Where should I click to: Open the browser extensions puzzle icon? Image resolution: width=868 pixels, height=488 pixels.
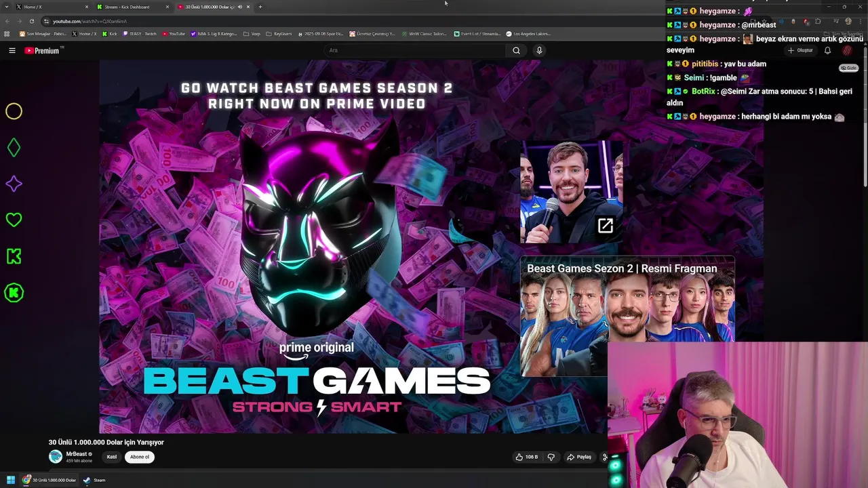pyautogui.click(x=818, y=21)
